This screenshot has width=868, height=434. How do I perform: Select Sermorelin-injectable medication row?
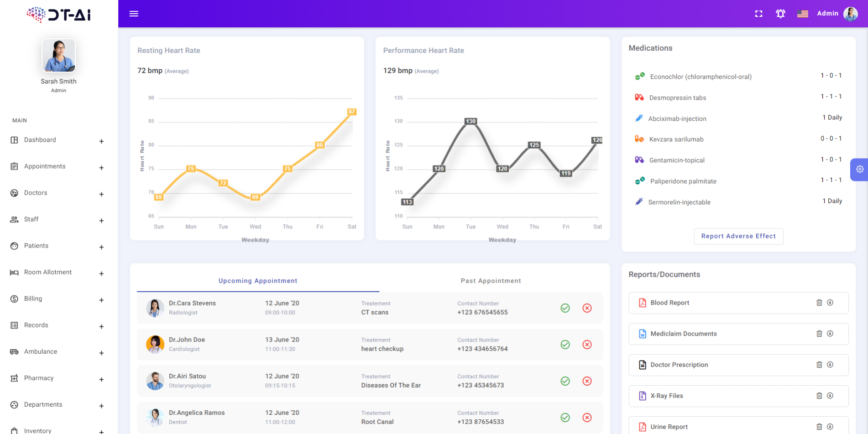738,201
